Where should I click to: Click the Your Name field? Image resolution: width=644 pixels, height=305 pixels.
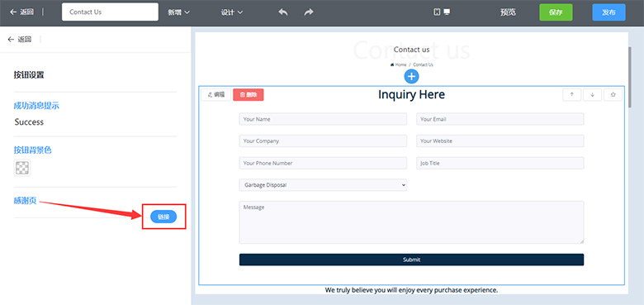coord(323,119)
